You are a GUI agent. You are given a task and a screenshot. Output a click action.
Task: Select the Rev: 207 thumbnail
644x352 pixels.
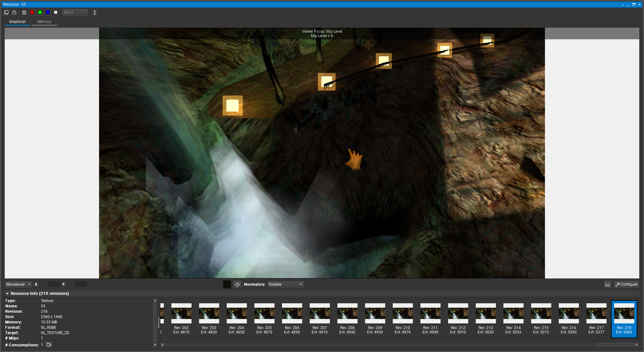pyautogui.click(x=320, y=318)
